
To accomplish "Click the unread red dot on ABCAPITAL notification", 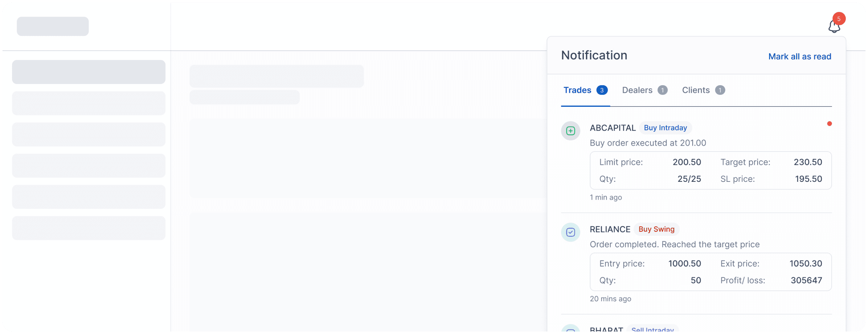I will tap(829, 124).
